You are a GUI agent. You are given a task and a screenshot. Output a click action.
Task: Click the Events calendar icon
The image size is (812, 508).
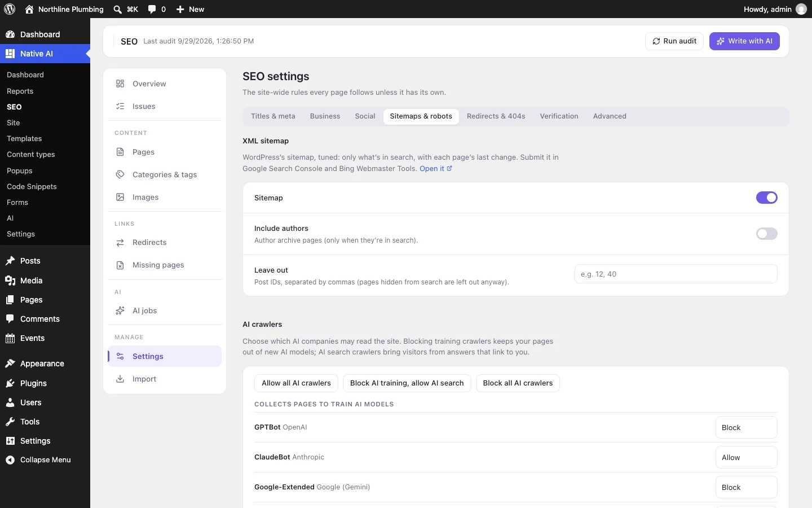click(x=10, y=338)
